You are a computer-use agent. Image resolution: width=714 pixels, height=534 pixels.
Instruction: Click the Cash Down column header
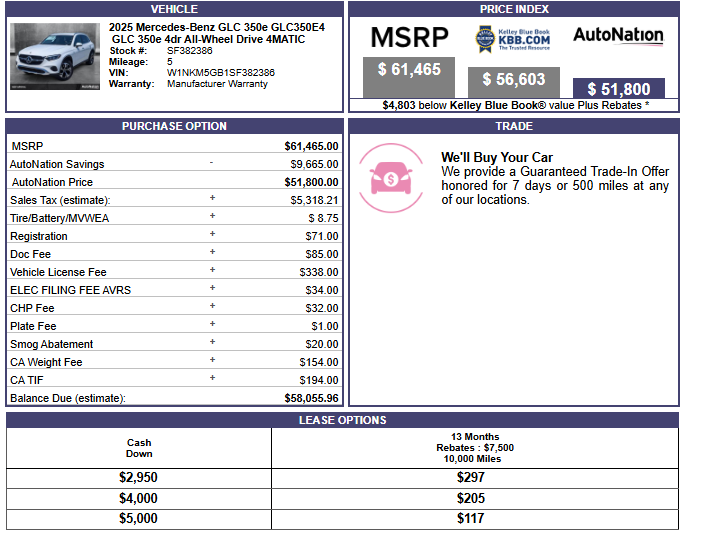(139, 448)
